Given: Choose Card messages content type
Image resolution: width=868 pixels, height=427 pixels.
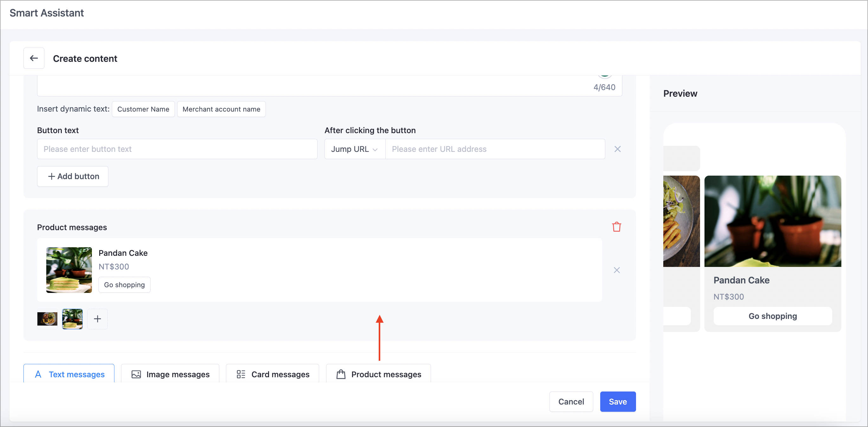Looking at the screenshot, I should [273, 374].
